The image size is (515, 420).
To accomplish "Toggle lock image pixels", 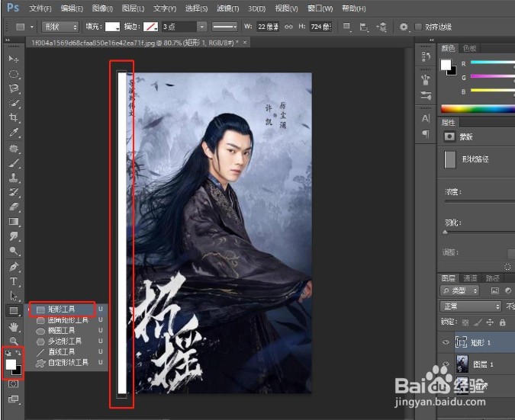I will coord(478,322).
